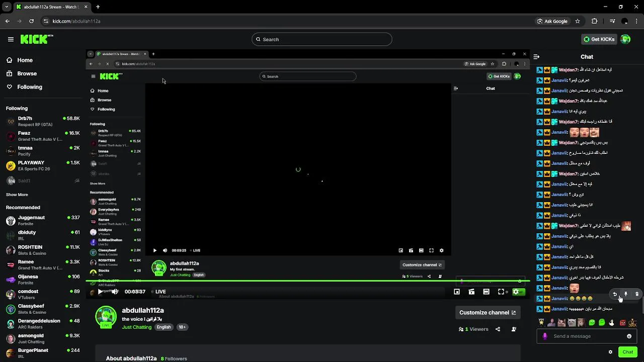The height and width of the screenshot is (362, 644).
Task: Open Browse in outer sidebar
Action: 22,73
